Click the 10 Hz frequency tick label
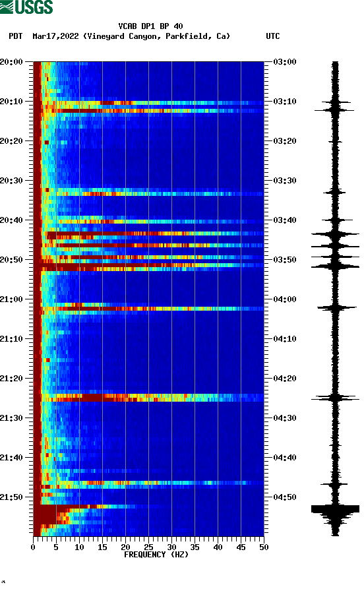 tap(79, 547)
